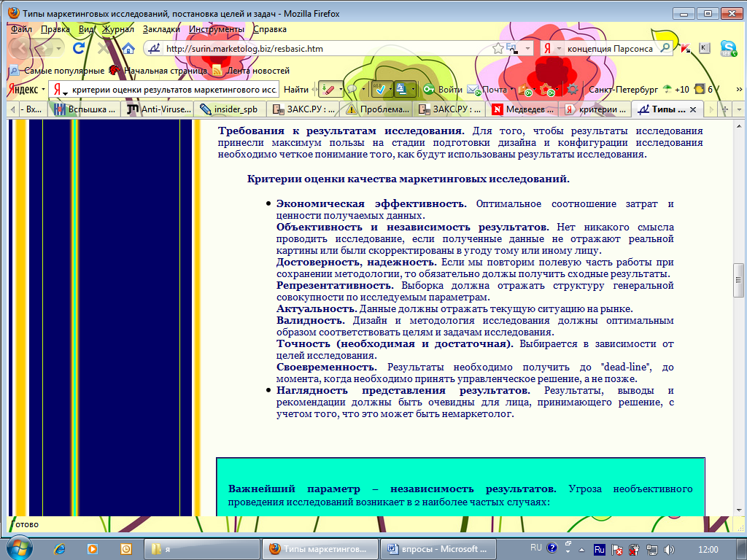
Task: Reload the page with the refresh icon
Action: 79,48
